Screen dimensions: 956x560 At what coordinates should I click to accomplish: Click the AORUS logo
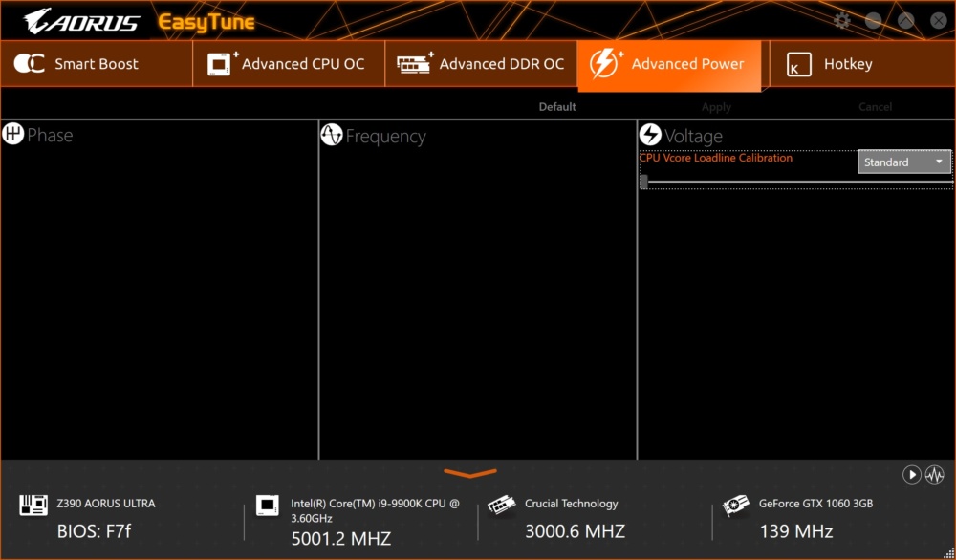(x=81, y=22)
